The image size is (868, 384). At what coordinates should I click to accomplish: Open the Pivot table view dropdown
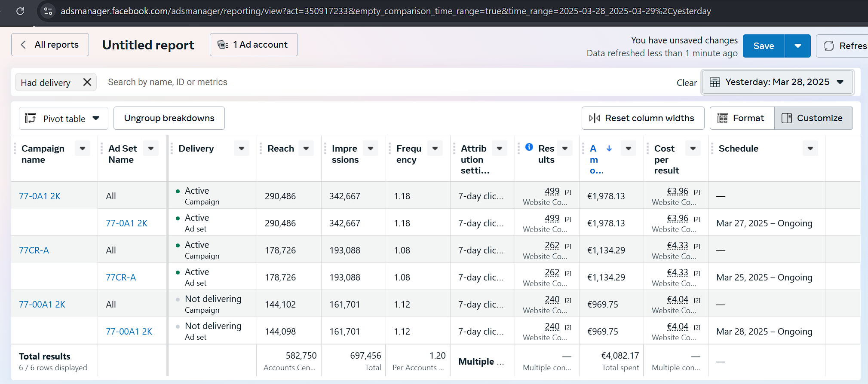[x=63, y=119]
